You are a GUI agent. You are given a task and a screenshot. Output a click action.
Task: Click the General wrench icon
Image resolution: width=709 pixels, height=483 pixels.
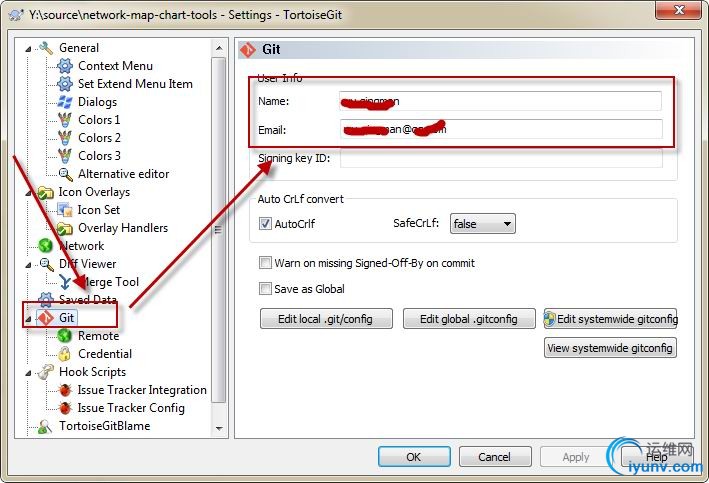(x=46, y=48)
